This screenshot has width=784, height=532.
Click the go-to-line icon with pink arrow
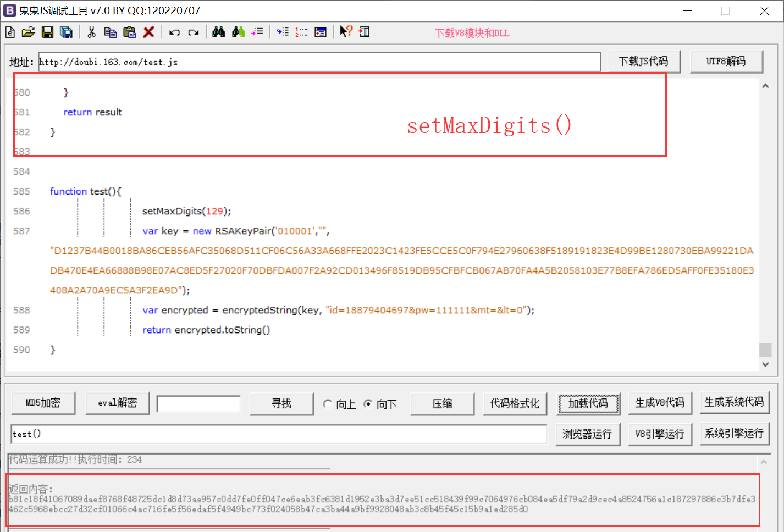pos(257,32)
